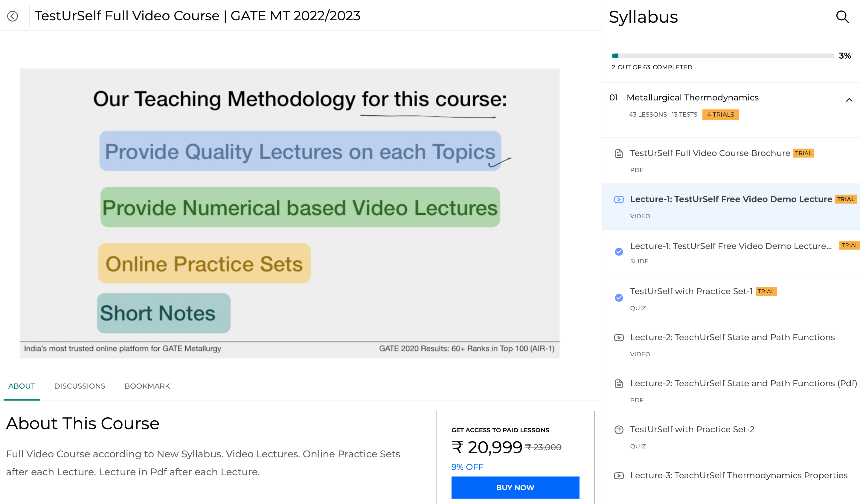Open the syllabus search icon
The height and width of the screenshot is (504, 860).
point(842,16)
